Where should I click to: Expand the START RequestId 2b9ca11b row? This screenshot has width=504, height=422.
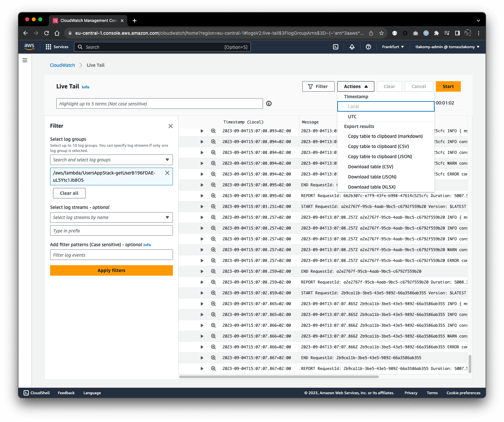click(202, 293)
